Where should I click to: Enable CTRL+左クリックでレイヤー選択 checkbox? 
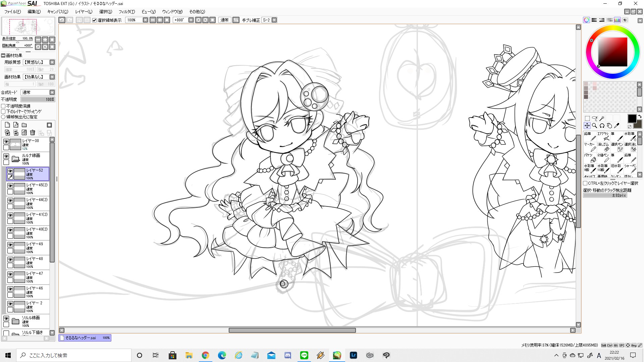tap(585, 183)
